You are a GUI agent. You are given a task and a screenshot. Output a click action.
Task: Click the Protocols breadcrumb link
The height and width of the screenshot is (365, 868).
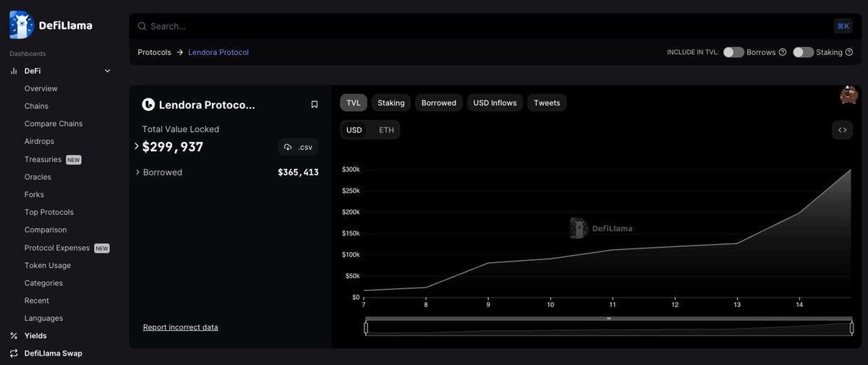click(x=155, y=52)
